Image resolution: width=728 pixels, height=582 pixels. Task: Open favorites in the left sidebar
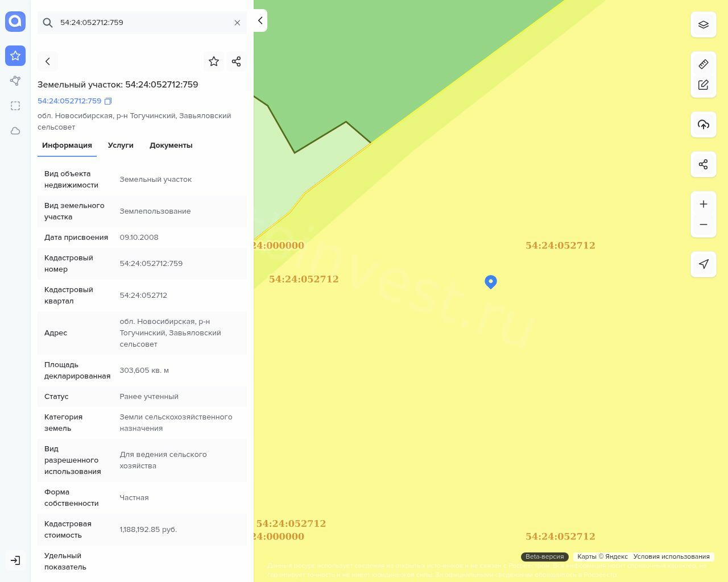(15, 56)
